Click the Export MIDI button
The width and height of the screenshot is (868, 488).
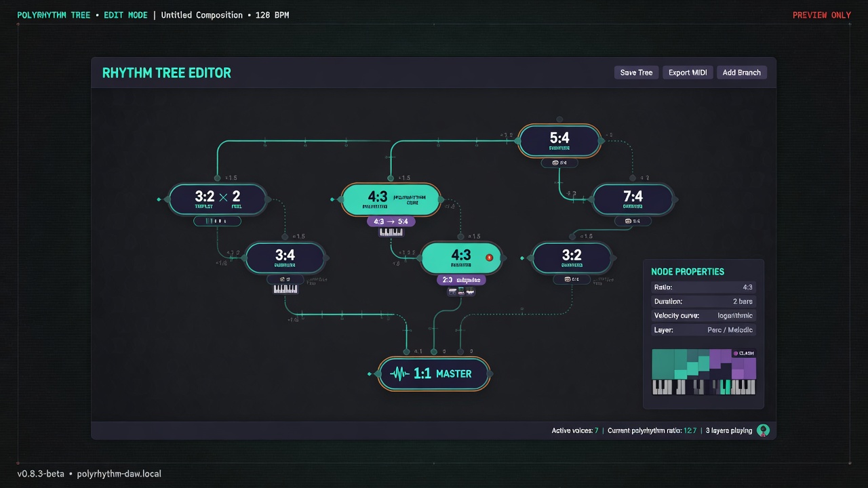tap(688, 73)
